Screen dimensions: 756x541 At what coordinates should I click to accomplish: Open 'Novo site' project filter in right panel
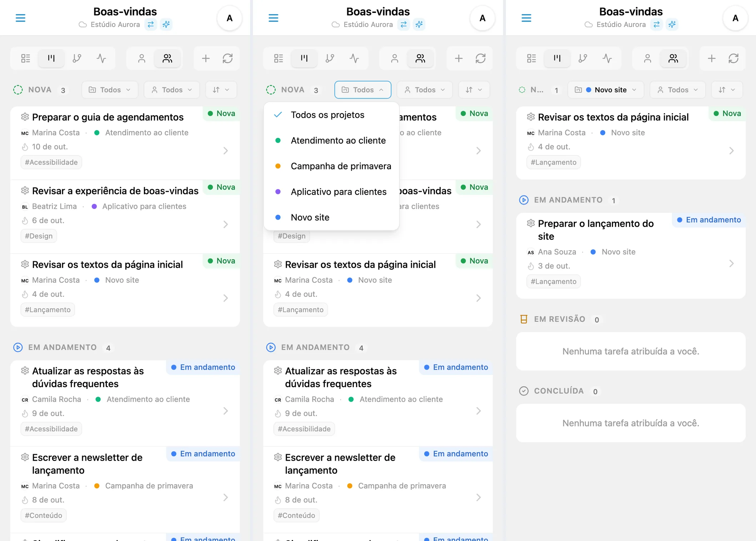606,90
